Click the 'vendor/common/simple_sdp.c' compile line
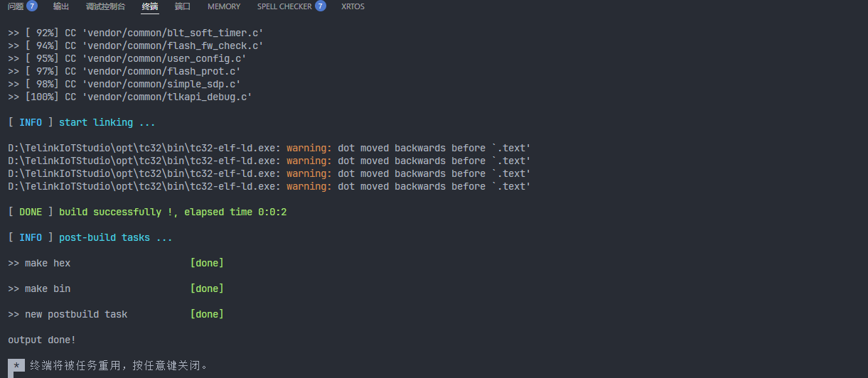This screenshot has width=868, height=378. tap(124, 84)
